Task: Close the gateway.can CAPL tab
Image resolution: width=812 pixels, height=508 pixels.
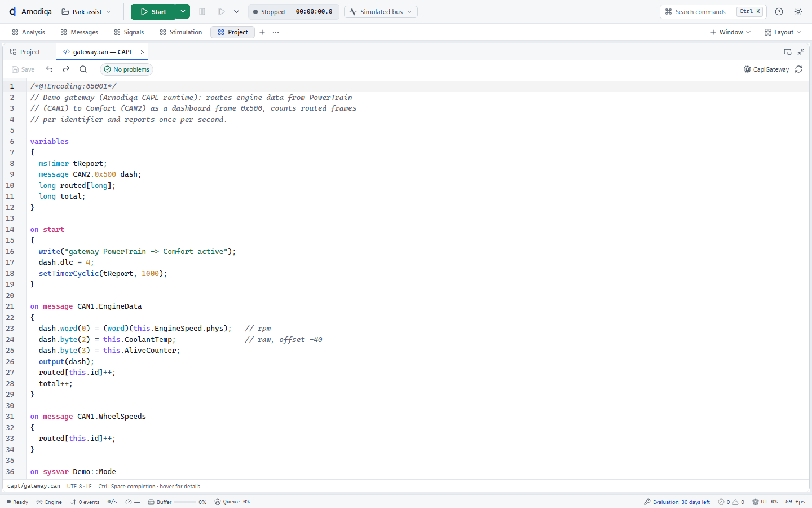Action: [x=143, y=52]
